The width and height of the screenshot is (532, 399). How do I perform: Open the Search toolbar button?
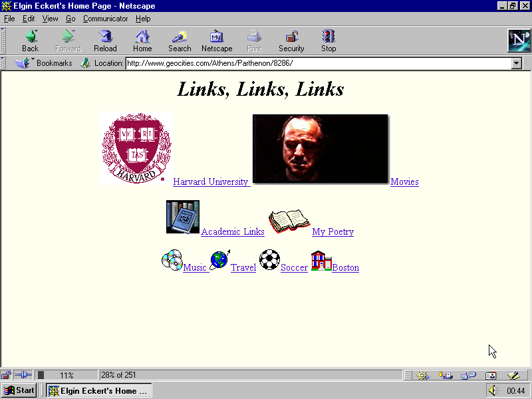pyautogui.click(x=180, y=41)
